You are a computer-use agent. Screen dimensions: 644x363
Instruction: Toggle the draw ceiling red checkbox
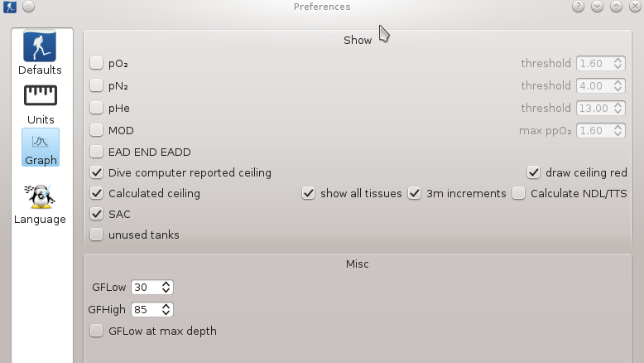point(534,172)
